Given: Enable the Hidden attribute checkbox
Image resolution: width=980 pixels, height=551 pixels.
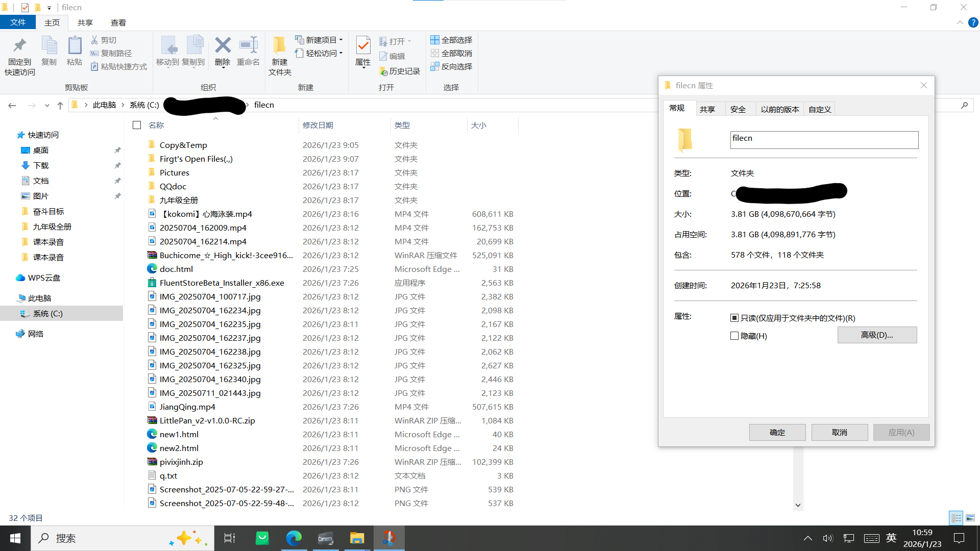Looking at the screenshot, I should click(734, 336).
